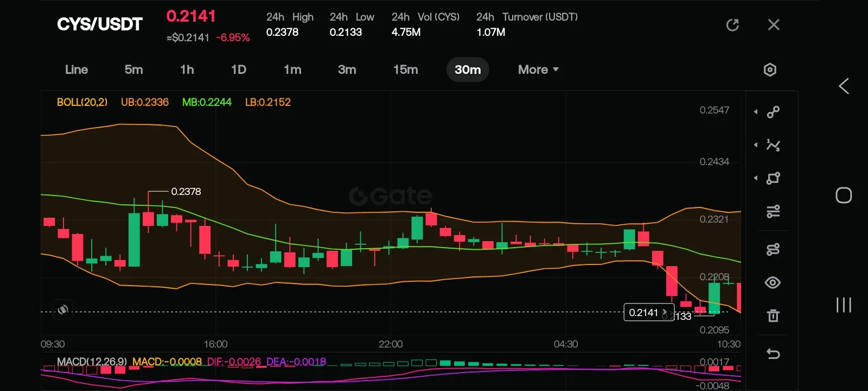The height and width of the screenshot is (391, 868).
Task: Close the full-screen chart view
Action: [774, 25]
